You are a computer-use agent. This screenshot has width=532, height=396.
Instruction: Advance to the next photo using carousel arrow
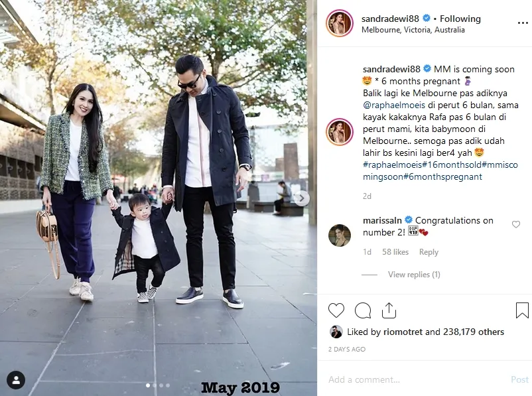click(301, 198)
